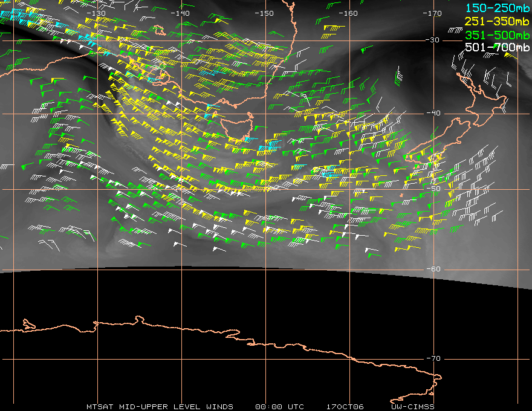Click the -50 latitude label
This screenshot has width=532, height=411.
433,189
